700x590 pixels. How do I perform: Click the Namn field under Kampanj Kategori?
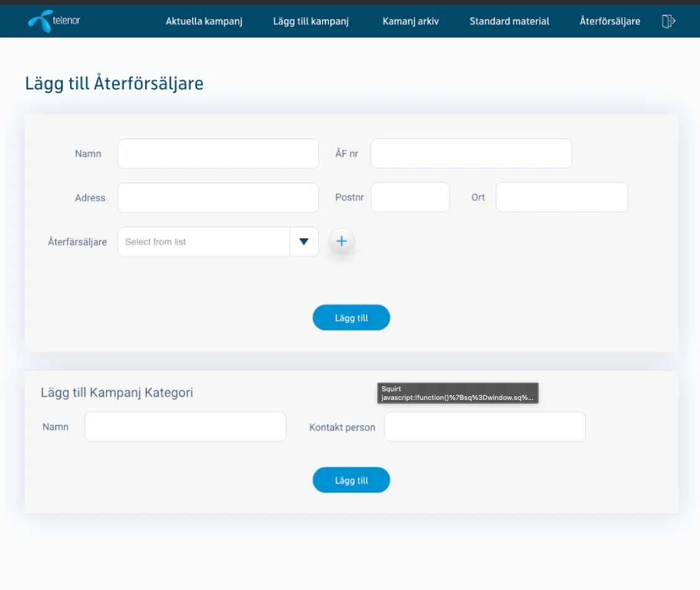(x=186, y=427)
